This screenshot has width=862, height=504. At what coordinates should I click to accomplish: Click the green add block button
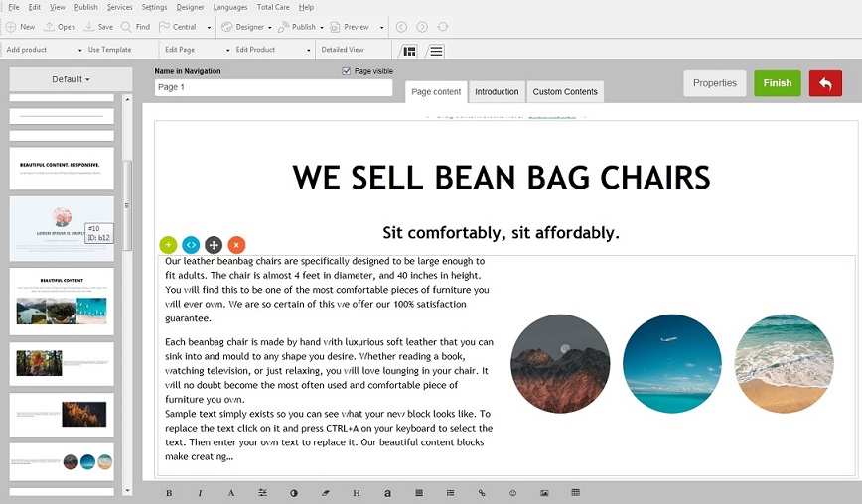[168, 244]
